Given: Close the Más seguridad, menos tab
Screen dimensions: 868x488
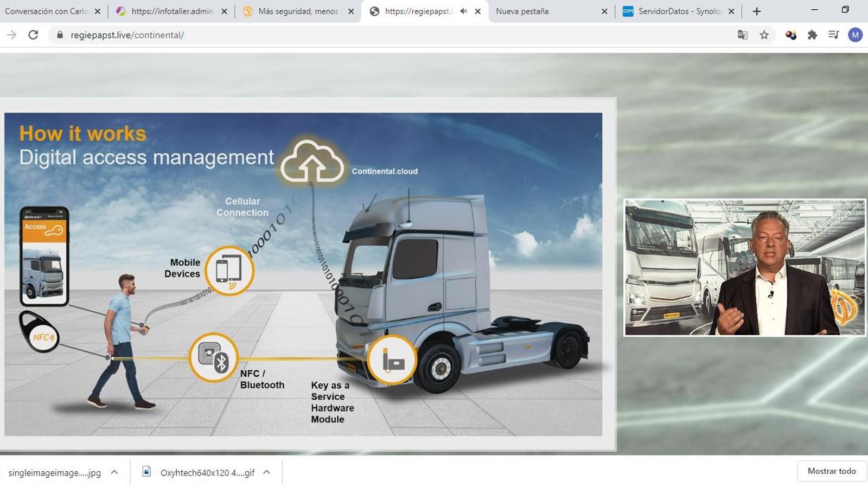Looking at the screenshot, I should (351, 11).
